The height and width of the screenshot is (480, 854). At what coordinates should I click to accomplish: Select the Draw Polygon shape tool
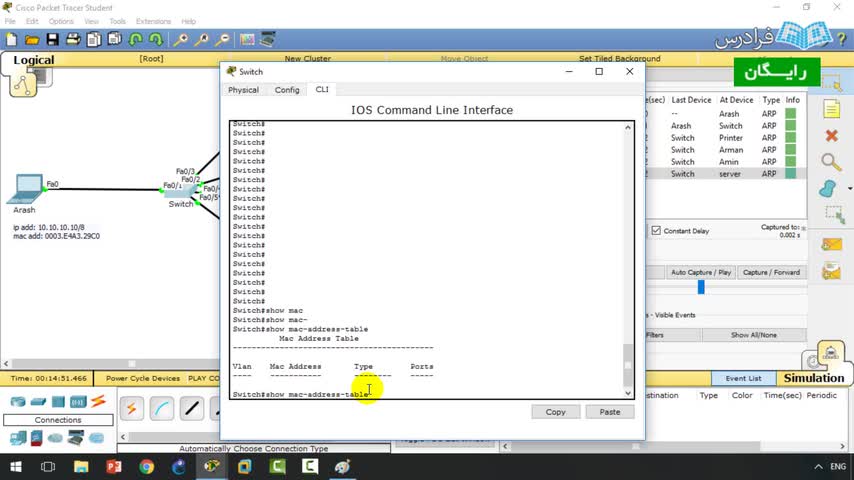point(828,189)
